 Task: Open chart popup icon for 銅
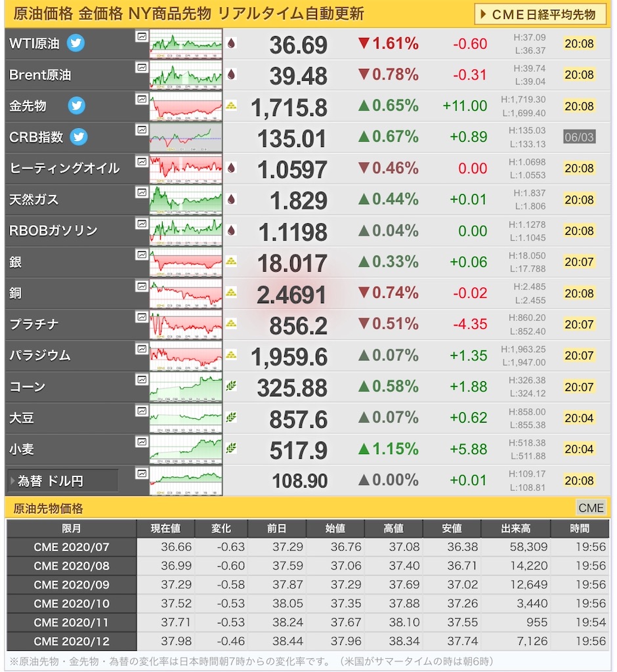coord(142,286)
